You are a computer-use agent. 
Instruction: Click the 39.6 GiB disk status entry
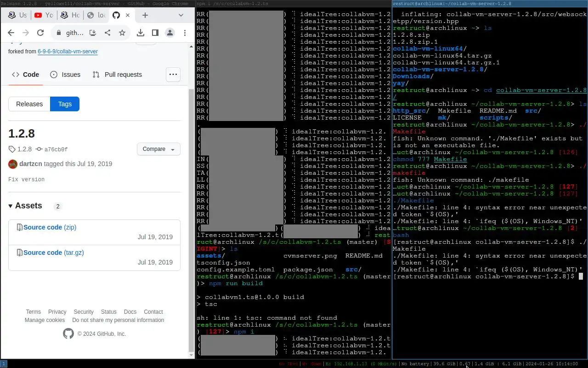click(x=445, y=364)
